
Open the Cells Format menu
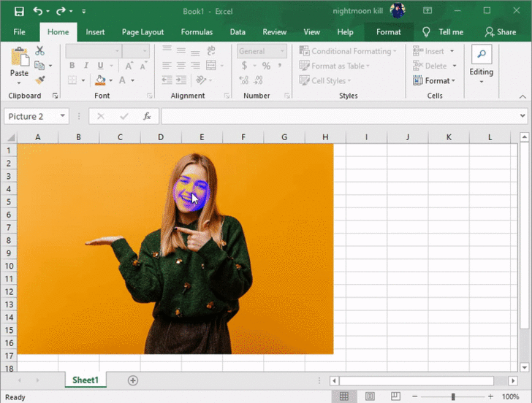click(x=434, y=80)
